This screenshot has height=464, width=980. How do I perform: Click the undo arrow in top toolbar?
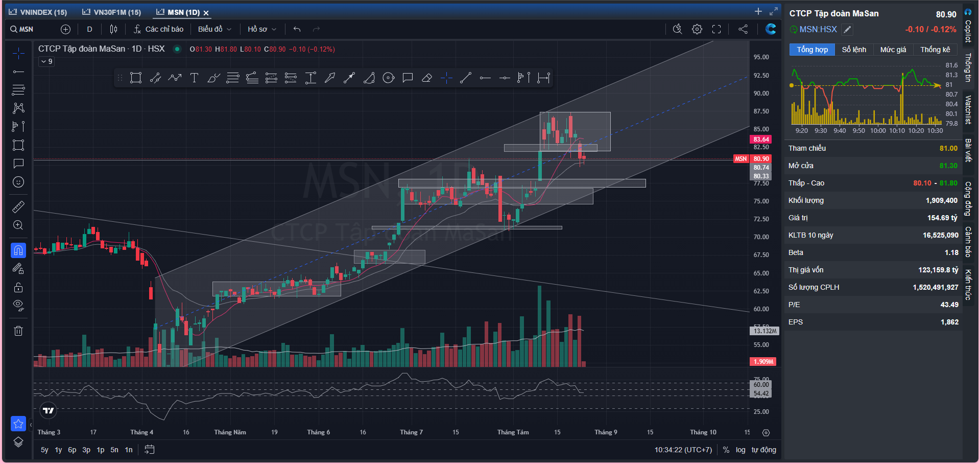(x=297, y=29)
